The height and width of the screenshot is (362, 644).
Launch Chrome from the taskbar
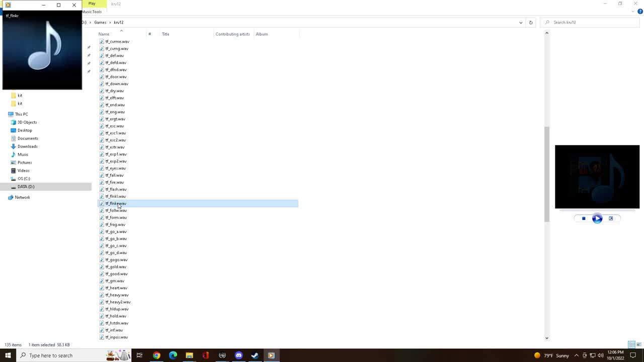[x=156, y=355]
